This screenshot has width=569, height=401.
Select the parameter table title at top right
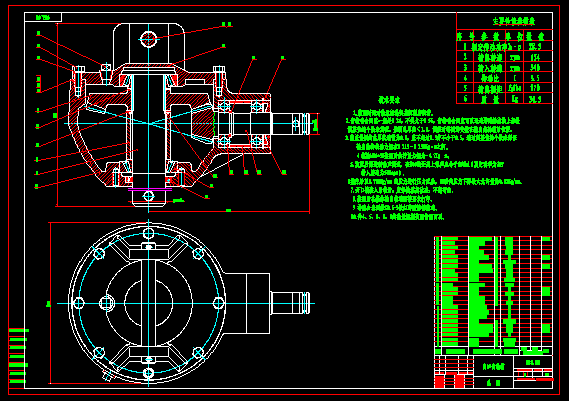(x=513, y=21)
